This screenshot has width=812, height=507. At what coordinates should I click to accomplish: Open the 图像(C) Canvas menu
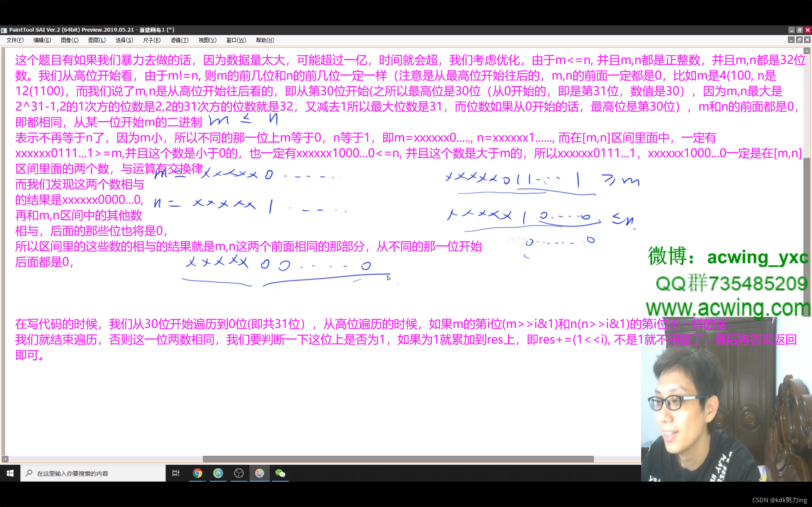pyautogui.click(x=69, y=40)
